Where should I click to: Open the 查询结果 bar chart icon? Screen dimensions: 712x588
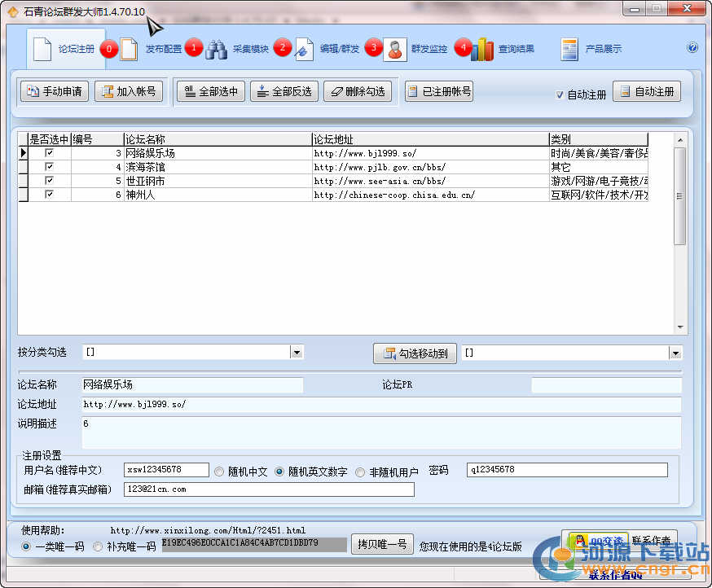[482, 50]
